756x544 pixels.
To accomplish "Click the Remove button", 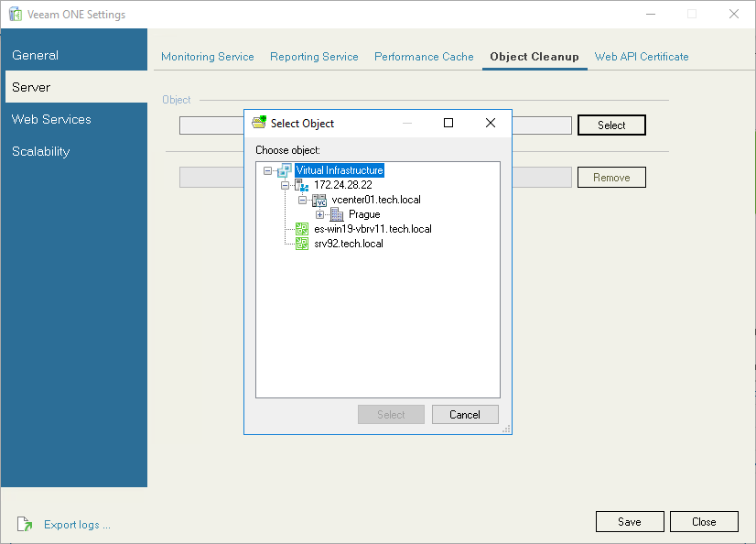I will (611, 177).
